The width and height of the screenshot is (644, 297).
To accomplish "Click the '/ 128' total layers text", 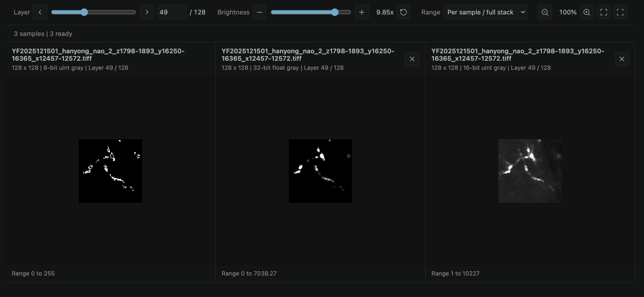I will coord(198,12).
